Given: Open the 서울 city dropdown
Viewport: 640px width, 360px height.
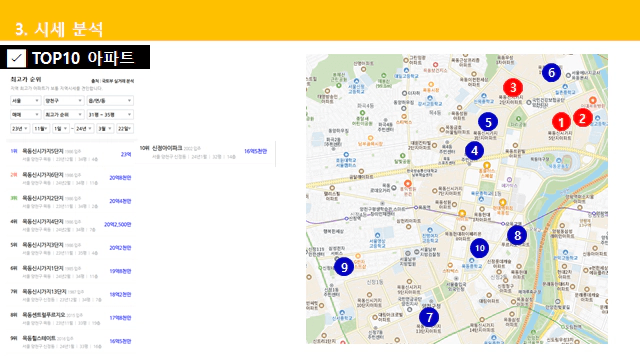Looking at the screenshot, I should pyautogui.click(x=25, y=100).
